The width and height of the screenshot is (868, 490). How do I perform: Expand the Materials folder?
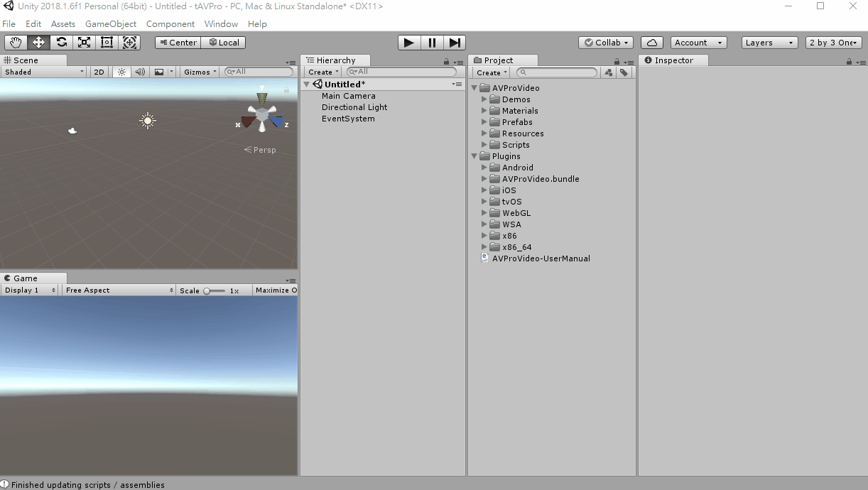coord(484,111)
